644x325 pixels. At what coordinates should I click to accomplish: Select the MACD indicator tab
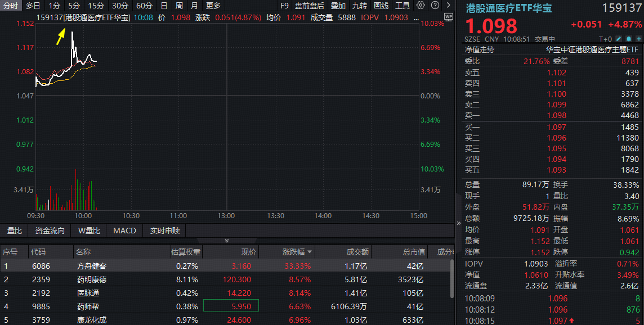click(124, 231)
